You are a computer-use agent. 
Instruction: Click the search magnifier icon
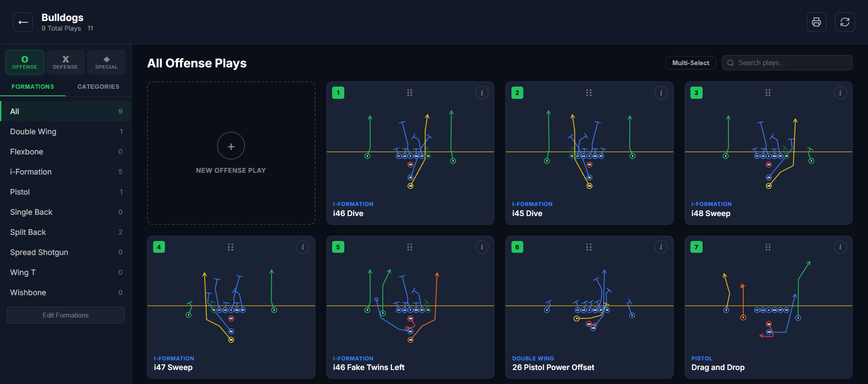(731, 63)
